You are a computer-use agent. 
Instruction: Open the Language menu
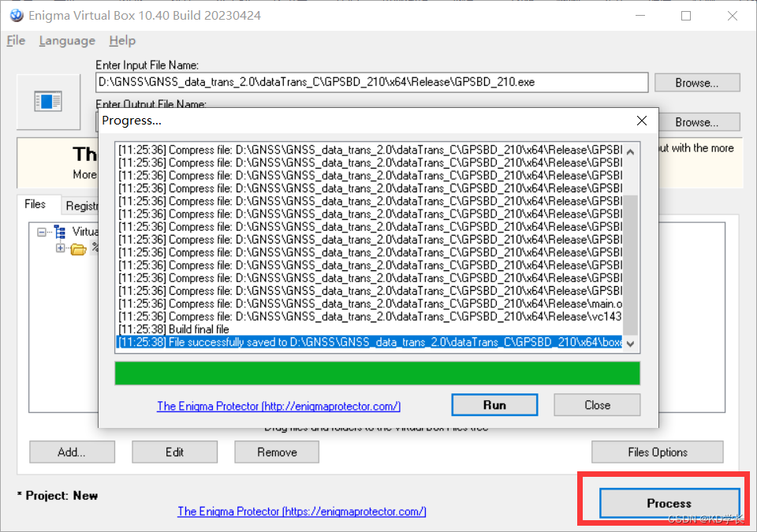click(67, 40)
